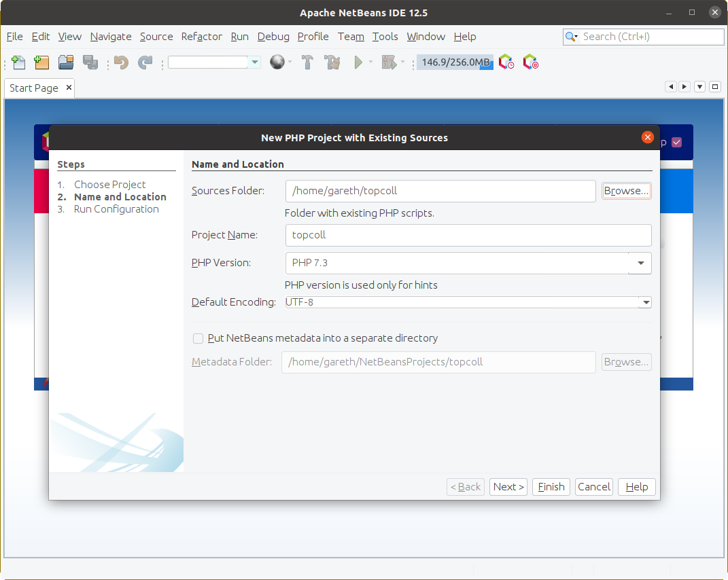
Task: Click the 'Run Configuration' step text
Action: point(116,209)
